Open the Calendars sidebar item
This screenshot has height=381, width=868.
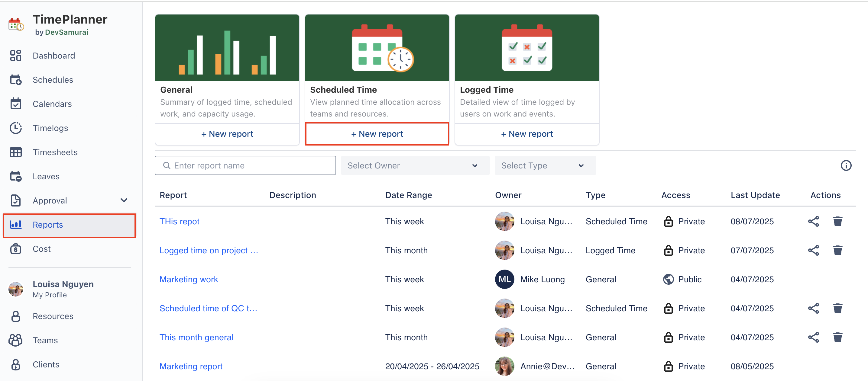pos(52,104)
